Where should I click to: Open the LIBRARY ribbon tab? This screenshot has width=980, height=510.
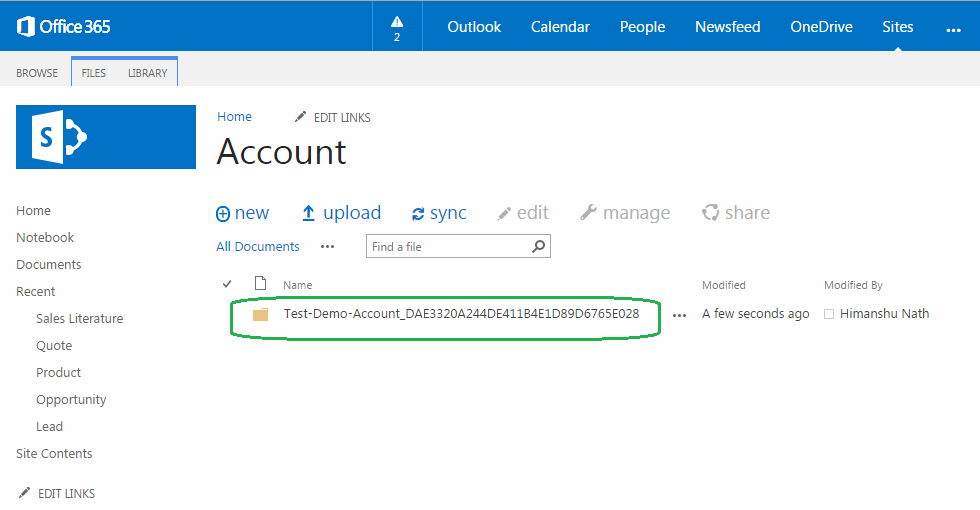(148, 73)
